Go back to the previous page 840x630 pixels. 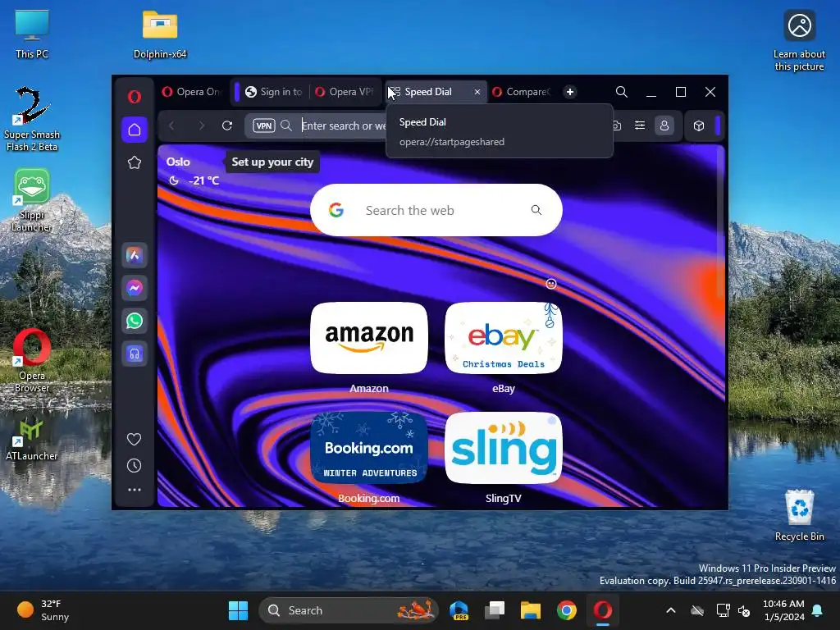(x=172, y=126)
